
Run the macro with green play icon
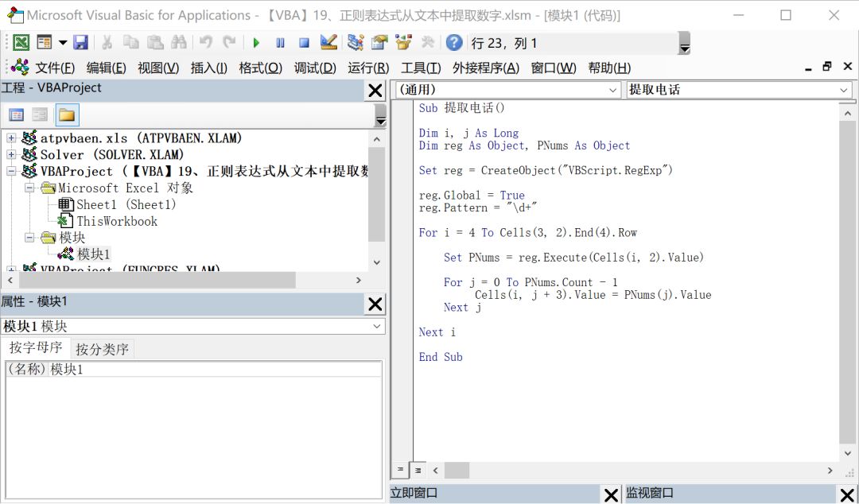point(256,43)
